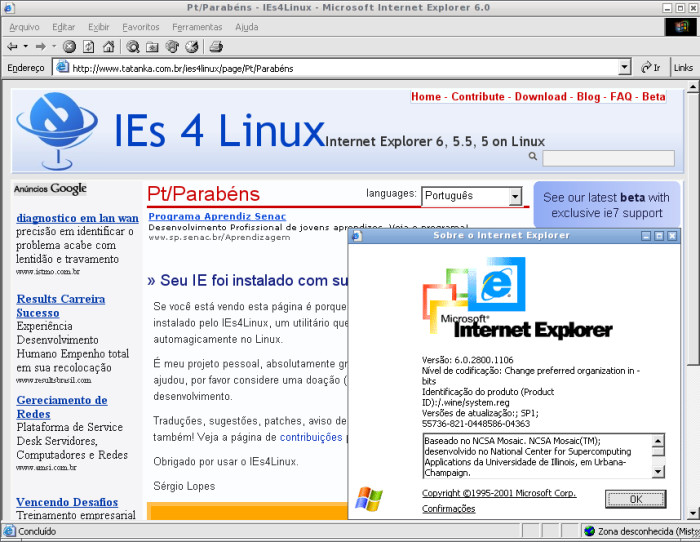Click the Internet Explorer logo in about dialog
Viewport: 700px width, 542px height.
point(517,297)
